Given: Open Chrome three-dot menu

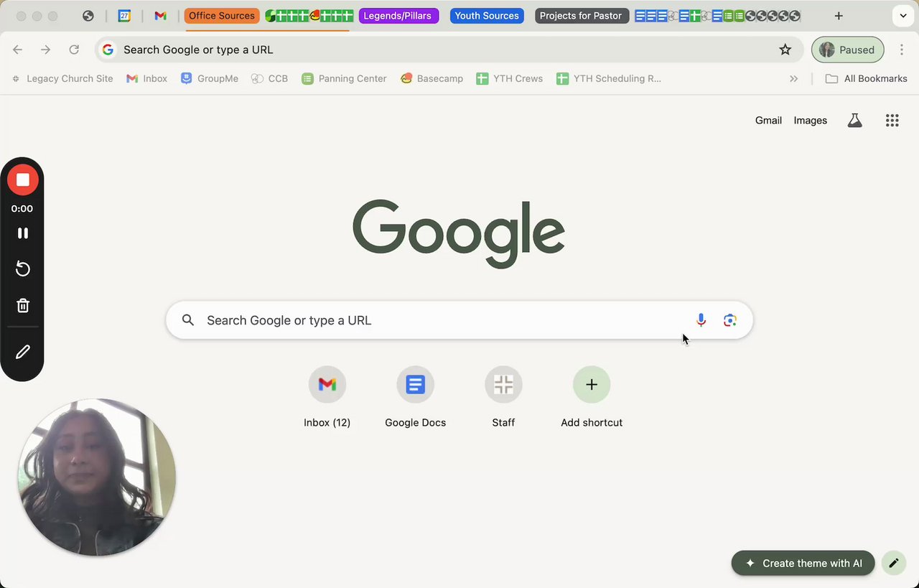Looking at the screenshot, I should [x=902, y=50].
